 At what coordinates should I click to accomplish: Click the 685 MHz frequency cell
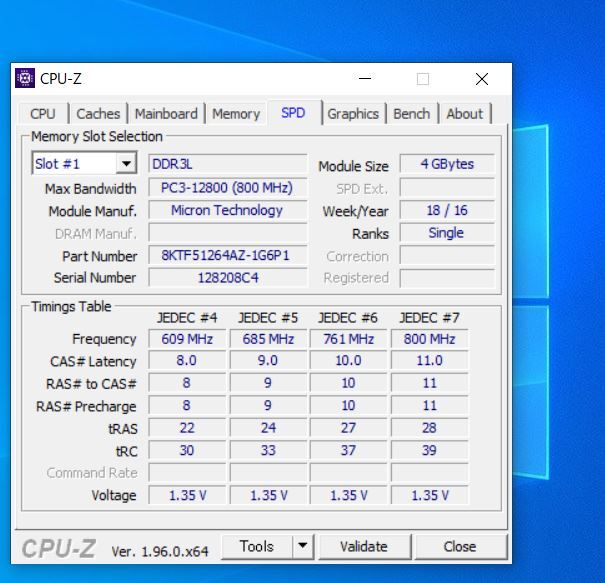[x=268, y=339]
